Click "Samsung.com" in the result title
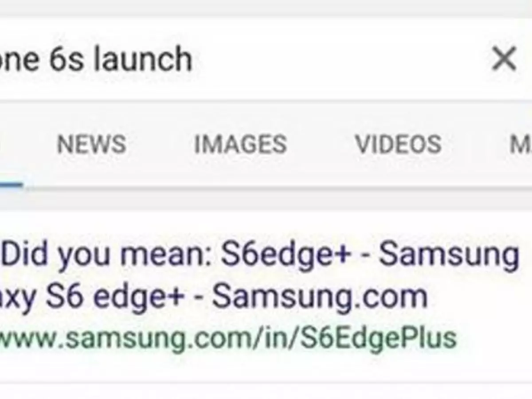The width and height of the screenshot is (532, 399). pos(319,296)
